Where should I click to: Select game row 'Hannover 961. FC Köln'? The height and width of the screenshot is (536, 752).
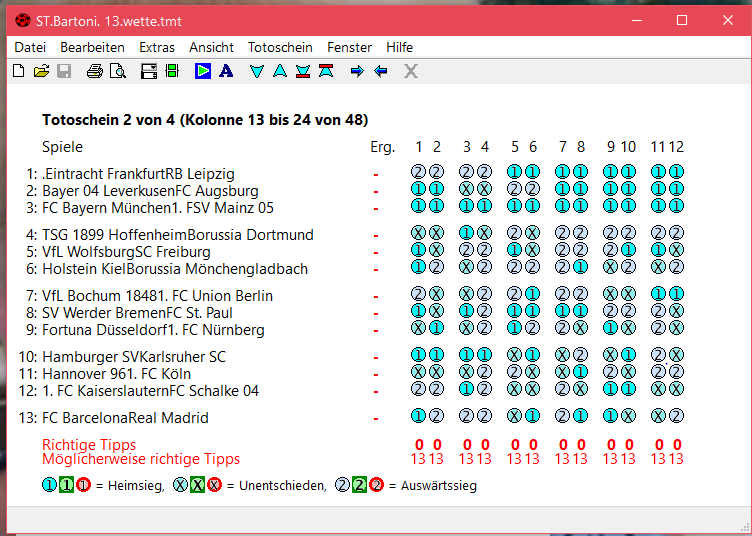click(x=117, y=373)
